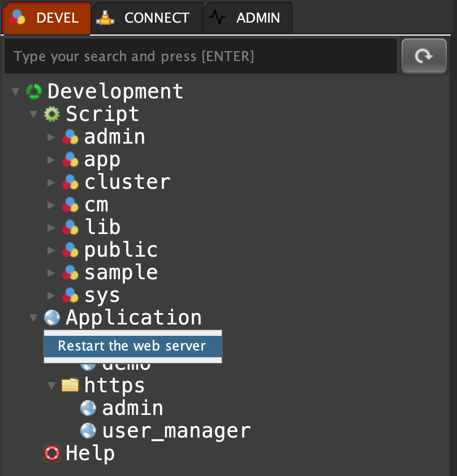This screenshot has width=457, height=476.
Task: Collapse the Script tree node
Action: click(33, 114)
